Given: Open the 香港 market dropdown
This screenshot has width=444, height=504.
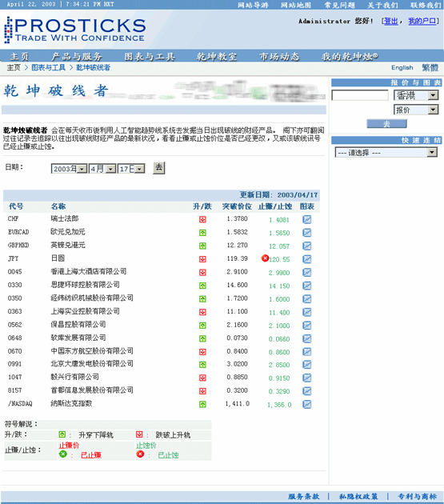Looking at the screenshot, I should click(x=416, y=95).
